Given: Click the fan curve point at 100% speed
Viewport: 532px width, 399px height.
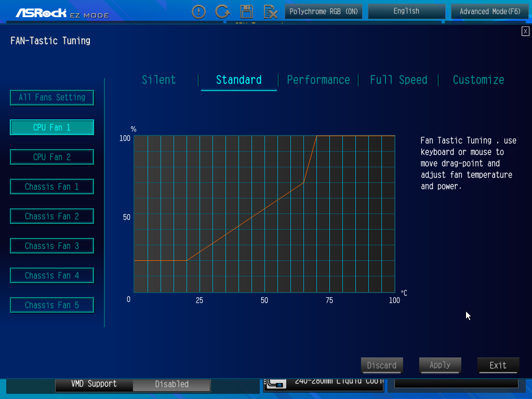Looking at the screenshot, I should tap(316, 136).
